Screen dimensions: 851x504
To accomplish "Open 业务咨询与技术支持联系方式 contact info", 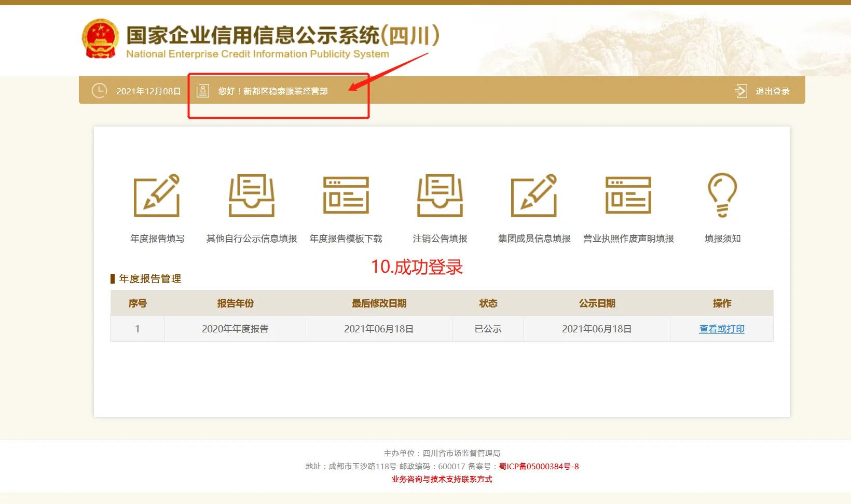I will coord(441,479).
